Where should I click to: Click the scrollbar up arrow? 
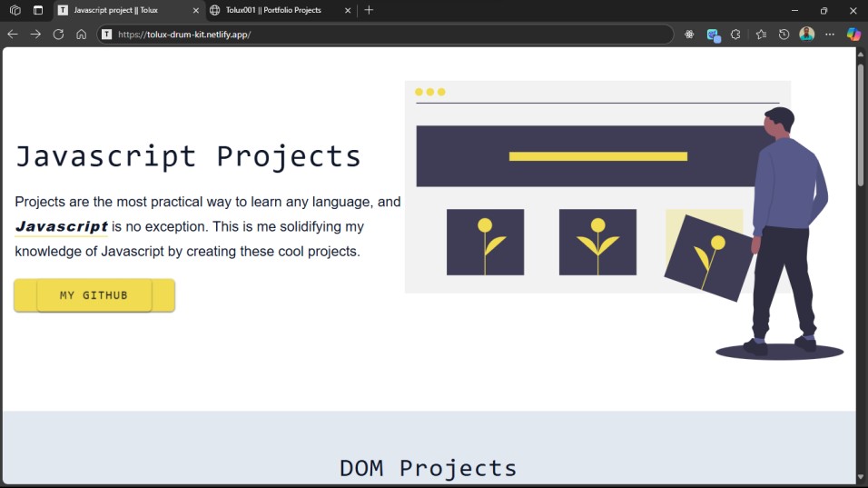[860, 54]
